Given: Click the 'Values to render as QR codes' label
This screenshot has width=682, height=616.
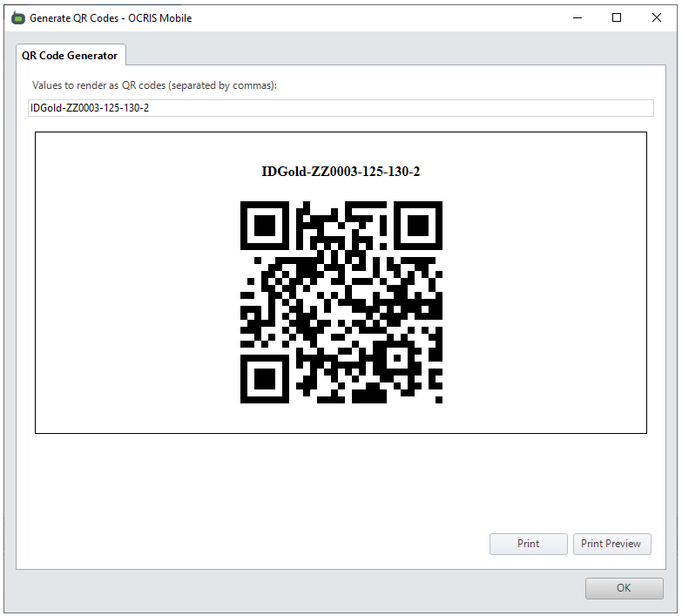Looking at the screenshot, I should (154, 85).
